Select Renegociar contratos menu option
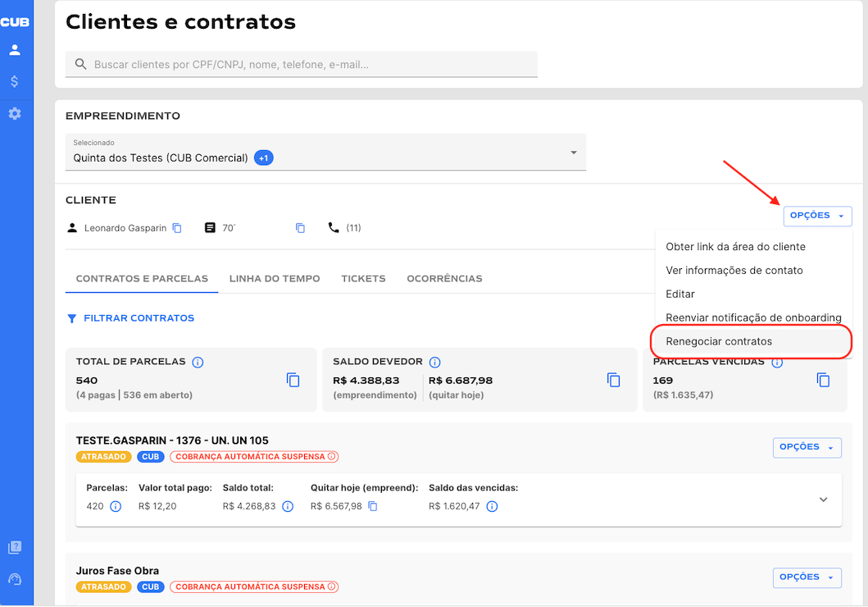This screenshot has height=607, width=868. (719, 341)
